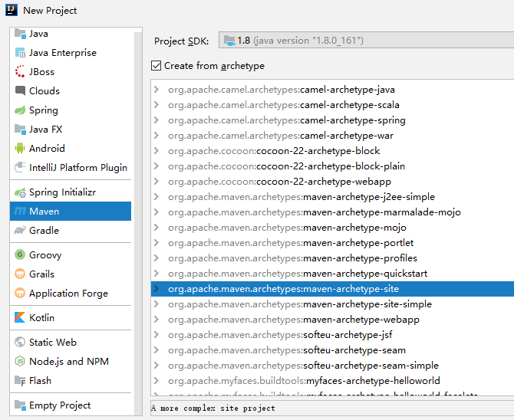Click the Maven m icon
514x420 pixels.
click(20, 212)
